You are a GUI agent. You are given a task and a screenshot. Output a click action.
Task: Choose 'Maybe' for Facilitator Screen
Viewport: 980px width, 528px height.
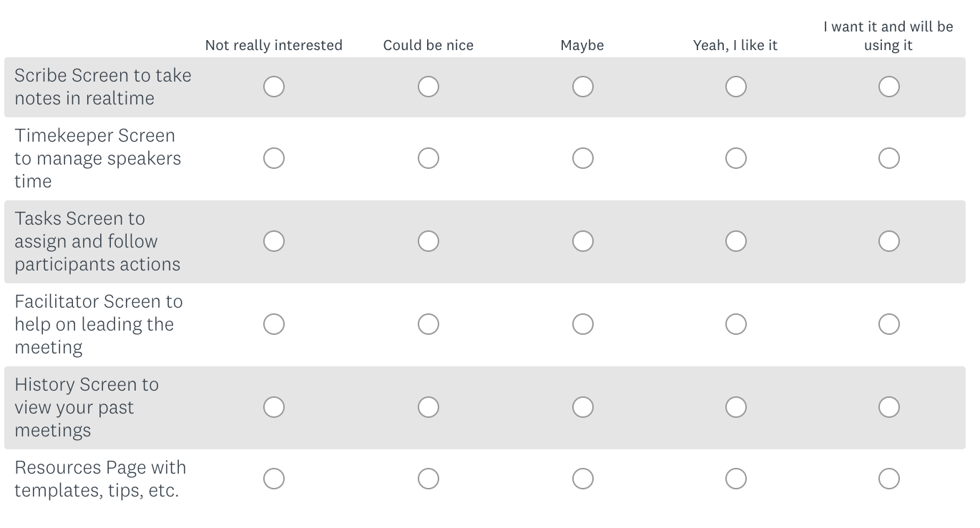(582, 324)
